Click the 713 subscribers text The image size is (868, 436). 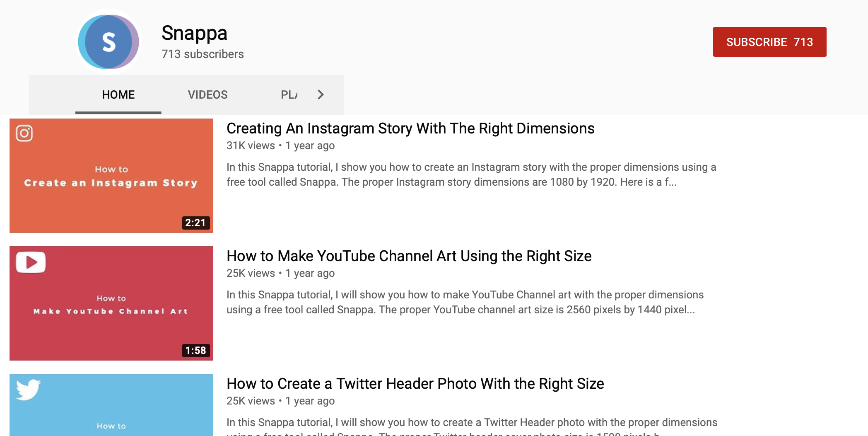tap(203, 54)
